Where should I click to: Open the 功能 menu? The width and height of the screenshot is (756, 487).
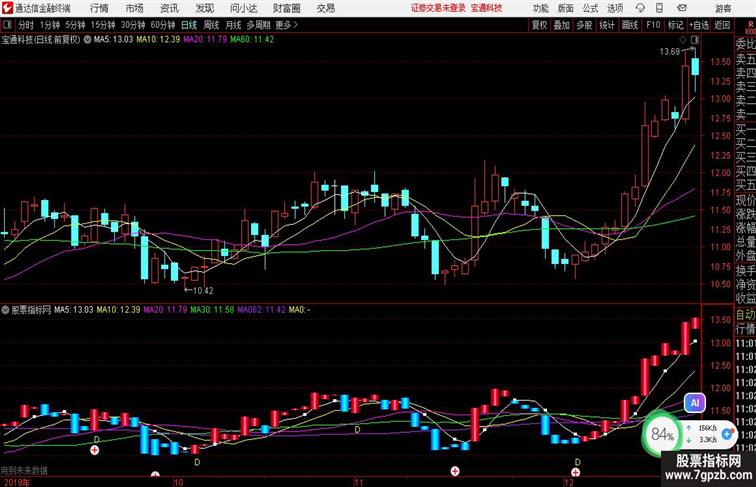coord(540,8)
